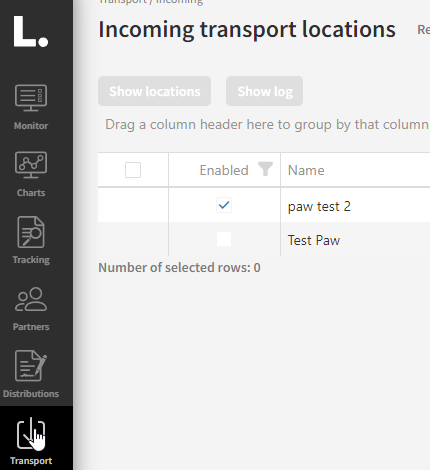The image size is (430, 470).
Task: Click the L. logo in sidebar
Action: coord(31,31)
